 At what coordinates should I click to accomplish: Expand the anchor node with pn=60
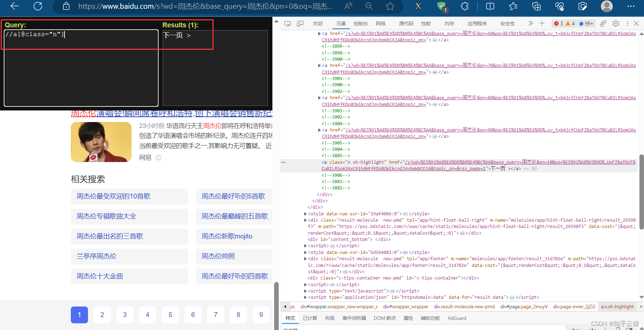(x=319, y=34)
